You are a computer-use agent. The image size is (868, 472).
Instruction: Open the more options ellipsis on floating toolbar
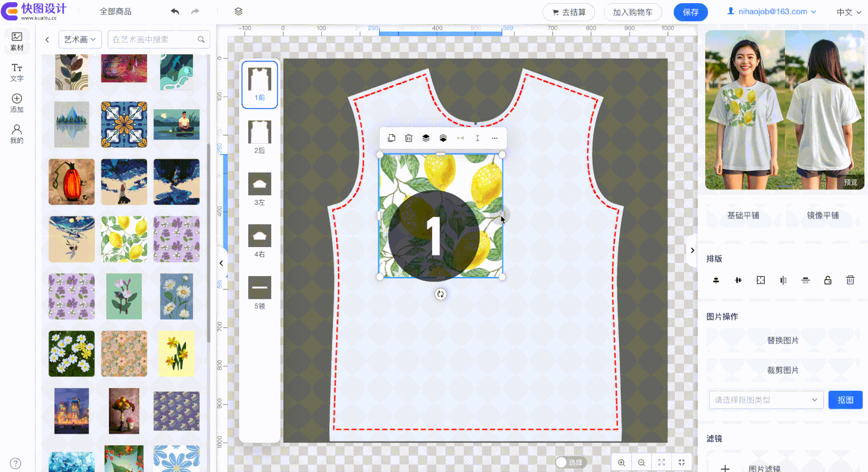tap(495, 138)
